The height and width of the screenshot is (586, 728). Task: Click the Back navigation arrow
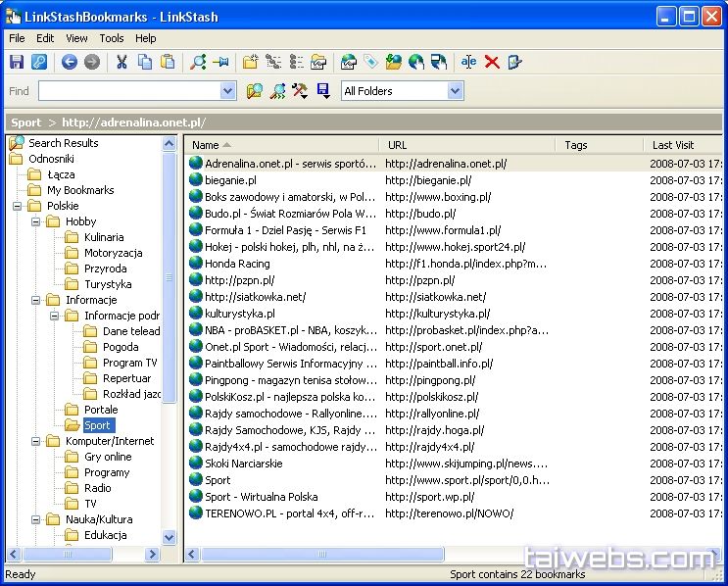point(69,62)
